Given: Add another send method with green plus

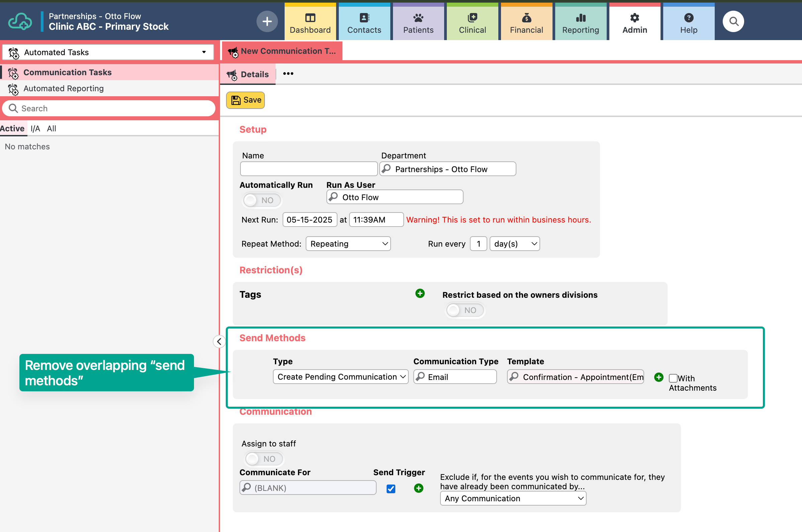Looking at the screenshot, I should (659, 377).
